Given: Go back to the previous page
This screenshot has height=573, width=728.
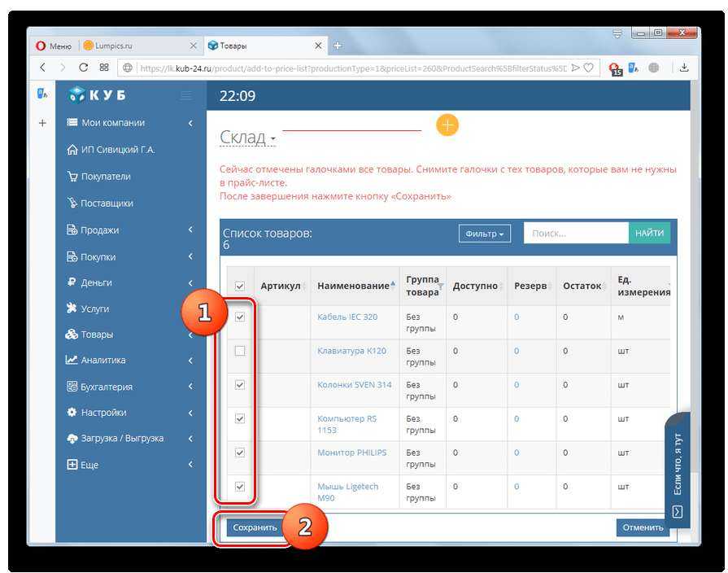Looking at the screenshot, I should coord(43,68).
